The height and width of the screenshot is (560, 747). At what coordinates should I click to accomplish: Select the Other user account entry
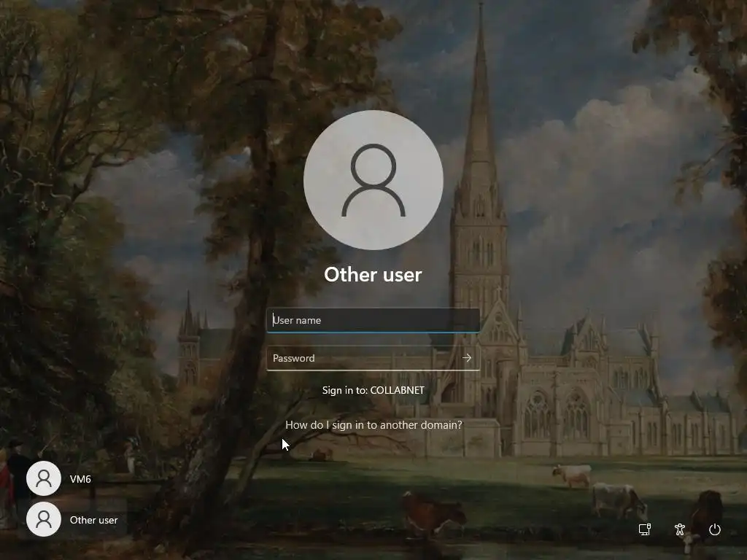click(x=76, y=519)
